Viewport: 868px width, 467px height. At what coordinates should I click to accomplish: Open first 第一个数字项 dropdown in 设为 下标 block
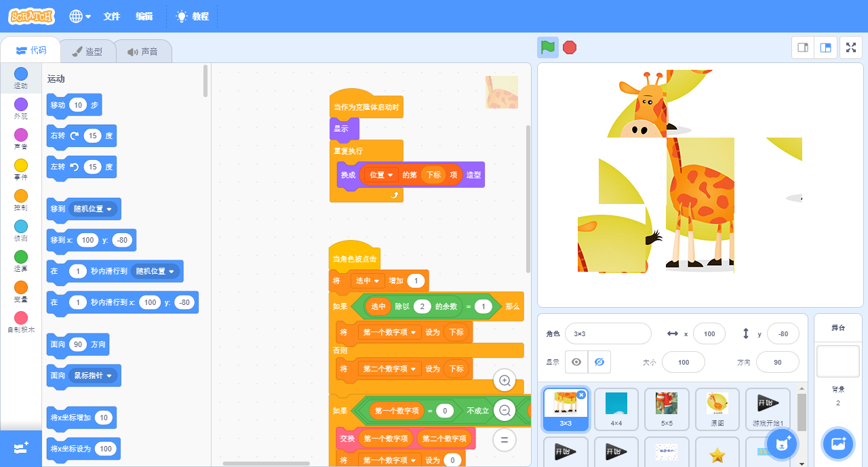[390, 332]
